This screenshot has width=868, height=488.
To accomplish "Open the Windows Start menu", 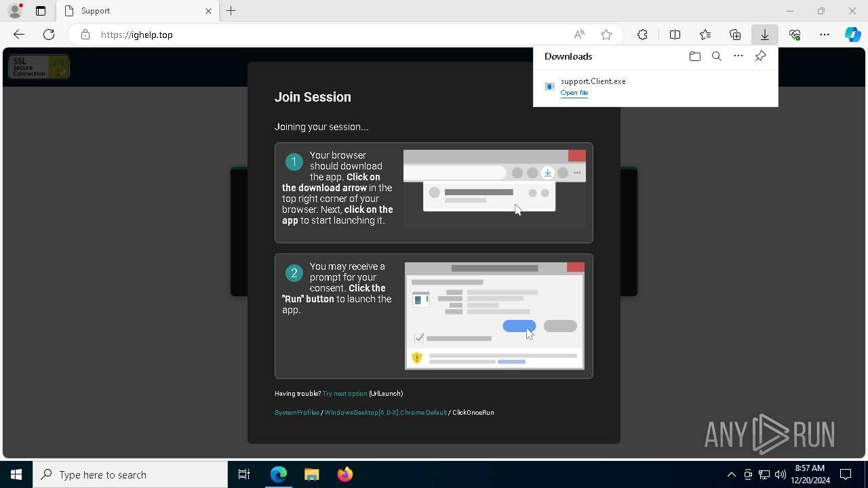I will click(x=16, y=474).
